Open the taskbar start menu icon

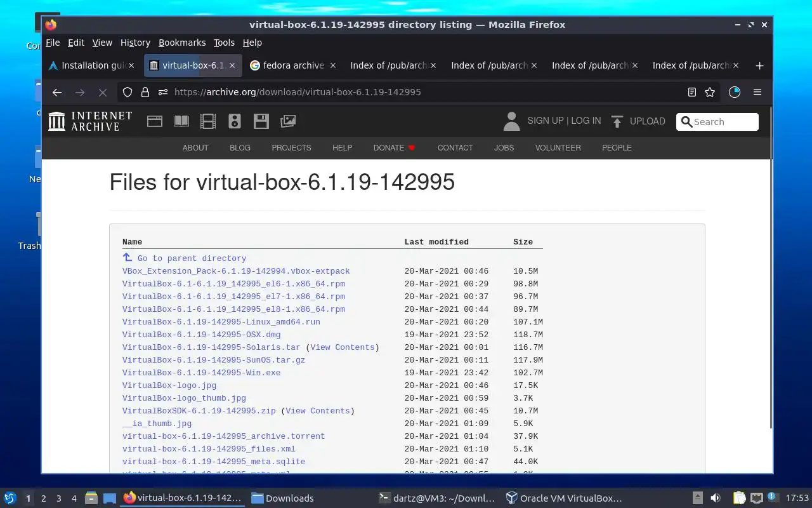(10, 498)
